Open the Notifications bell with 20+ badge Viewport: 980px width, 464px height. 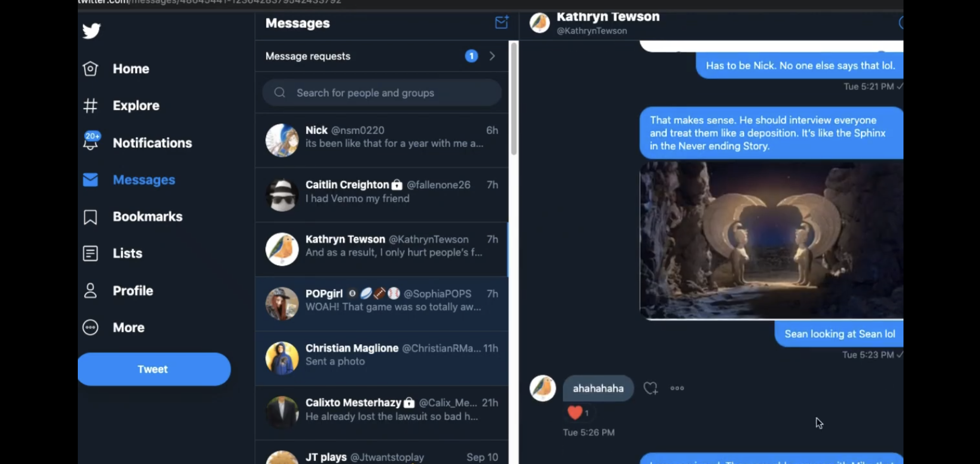91,141
